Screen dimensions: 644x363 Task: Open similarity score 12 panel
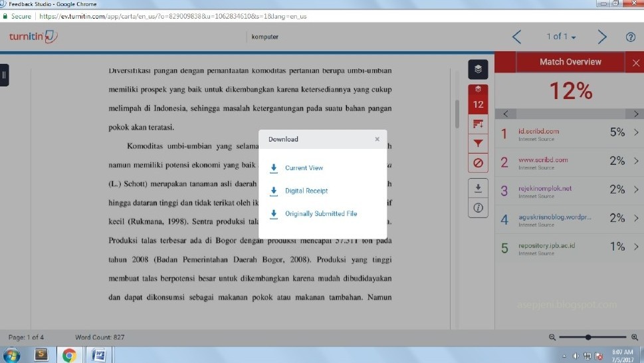[x=478, y=104]
